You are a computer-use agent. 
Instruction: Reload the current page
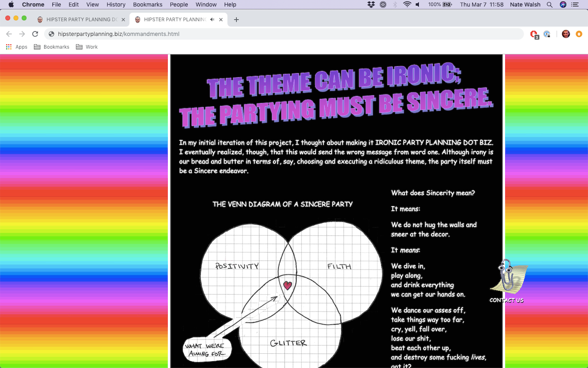(x=35, y=34)
